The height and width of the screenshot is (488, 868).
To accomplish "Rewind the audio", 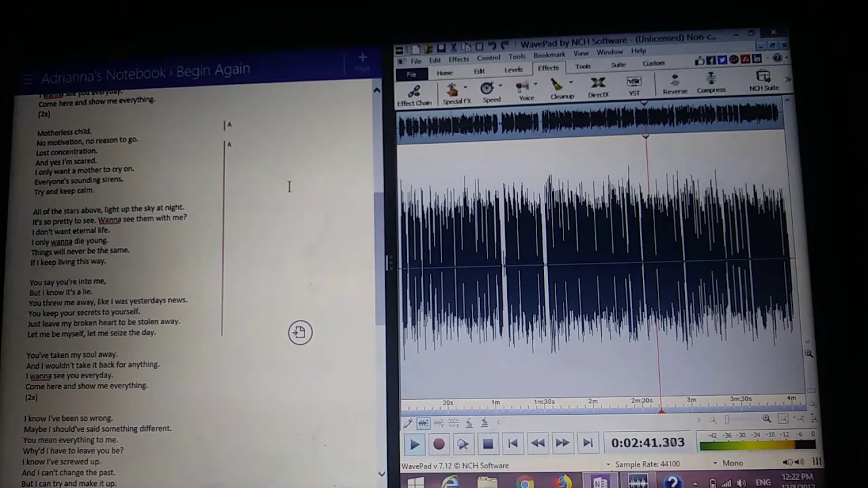I will [x=538, y=443].
